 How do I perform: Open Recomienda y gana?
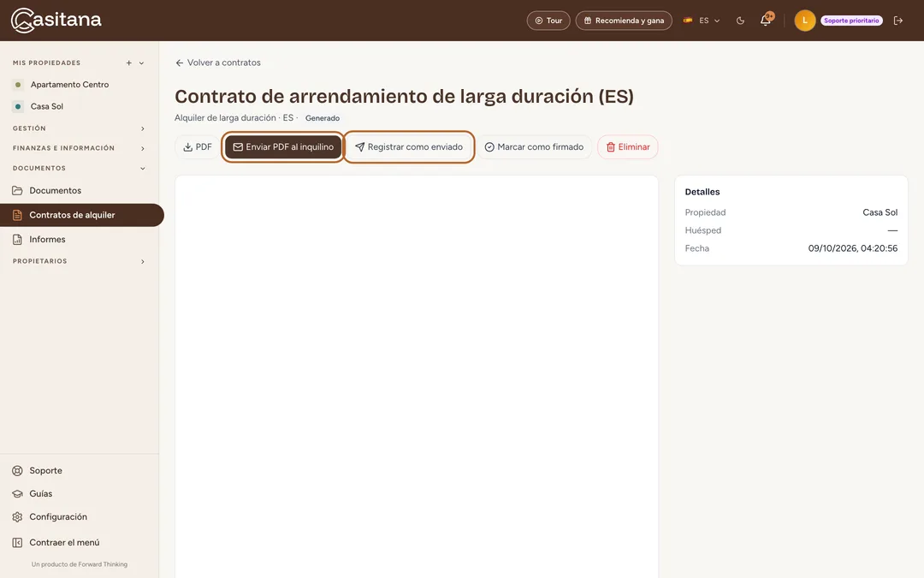coord(624,21)
